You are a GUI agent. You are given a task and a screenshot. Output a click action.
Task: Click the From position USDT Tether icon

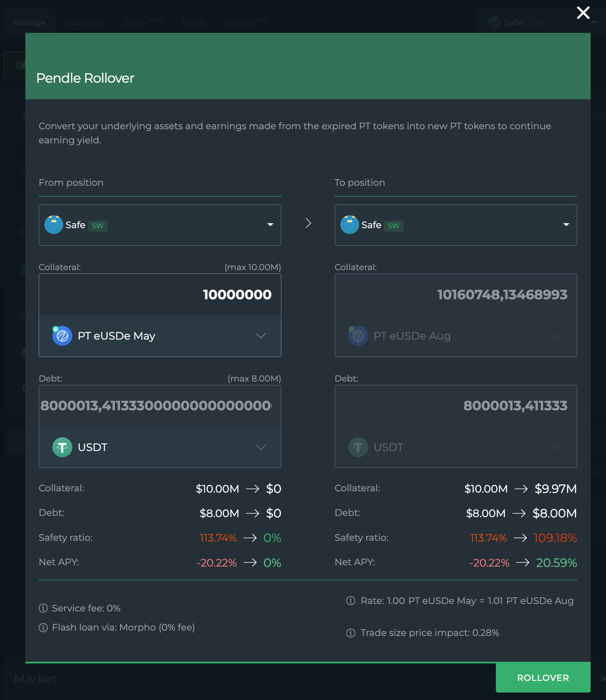(x=62, y=447)
